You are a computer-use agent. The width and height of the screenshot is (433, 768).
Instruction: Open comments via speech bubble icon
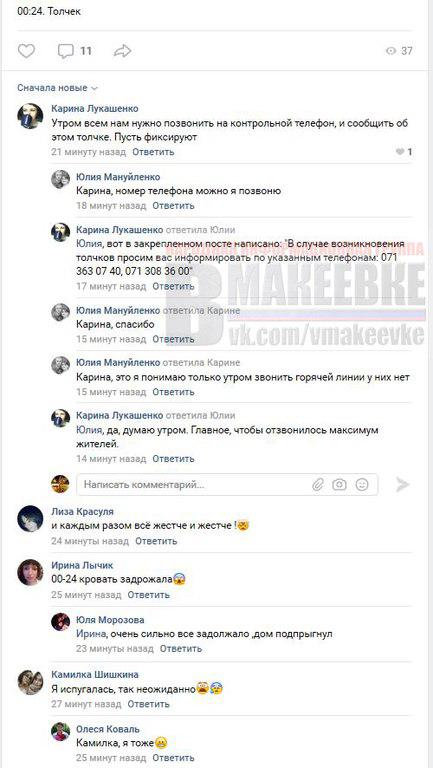[x=66, y=51]
